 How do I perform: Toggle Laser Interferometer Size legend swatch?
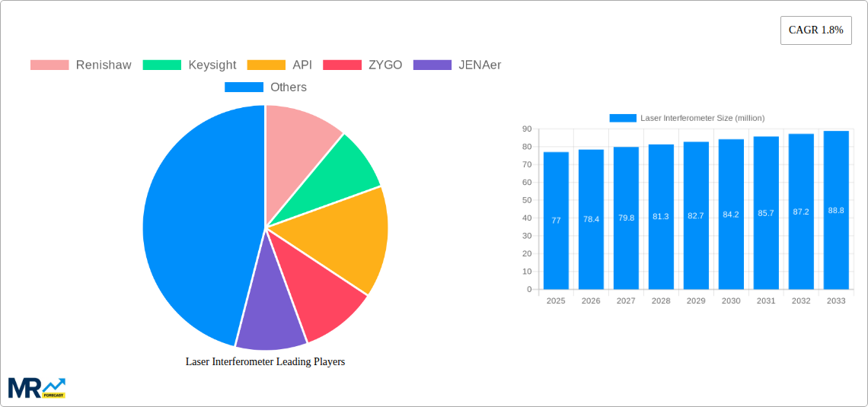pos(623,119)
